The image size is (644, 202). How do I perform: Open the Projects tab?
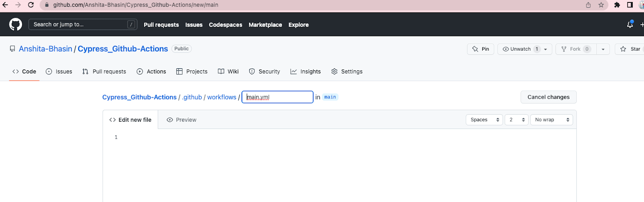tap(192, 71)
